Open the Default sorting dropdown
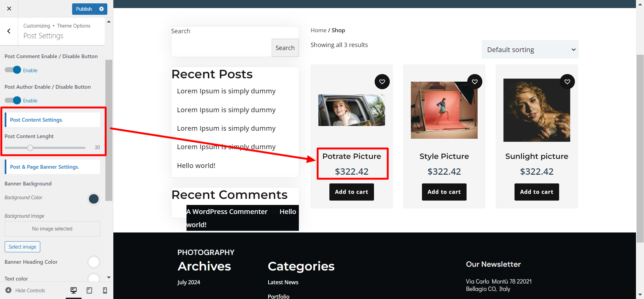Viewport: 644px width, 299px height. (x=530, y=50)
